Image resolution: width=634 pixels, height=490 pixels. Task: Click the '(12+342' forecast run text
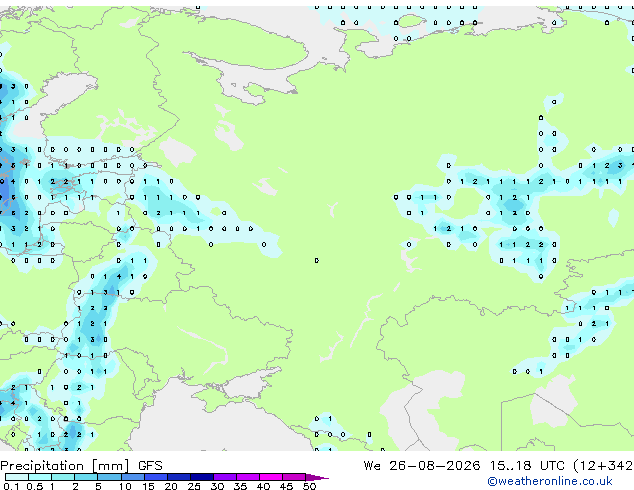(604, 466)
